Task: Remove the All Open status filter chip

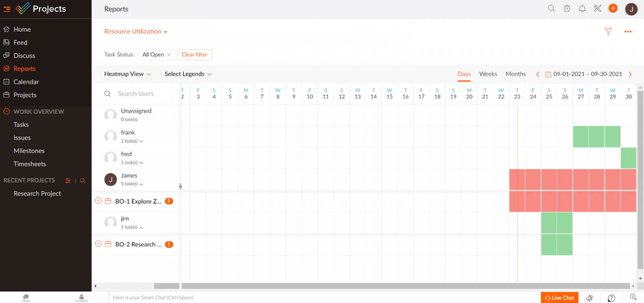Action: click(169, 55)
